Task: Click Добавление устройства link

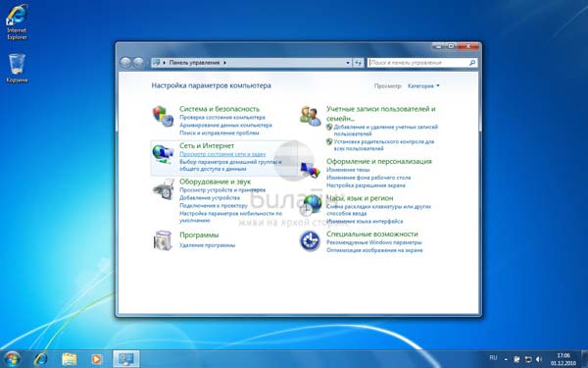Action: pyautogui.click(x=210, y=197)
